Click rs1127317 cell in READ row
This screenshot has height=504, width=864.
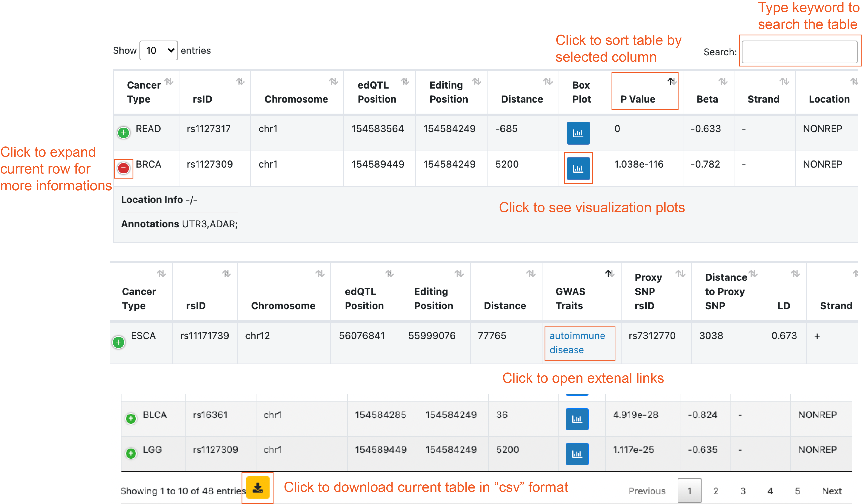(208, 129)
